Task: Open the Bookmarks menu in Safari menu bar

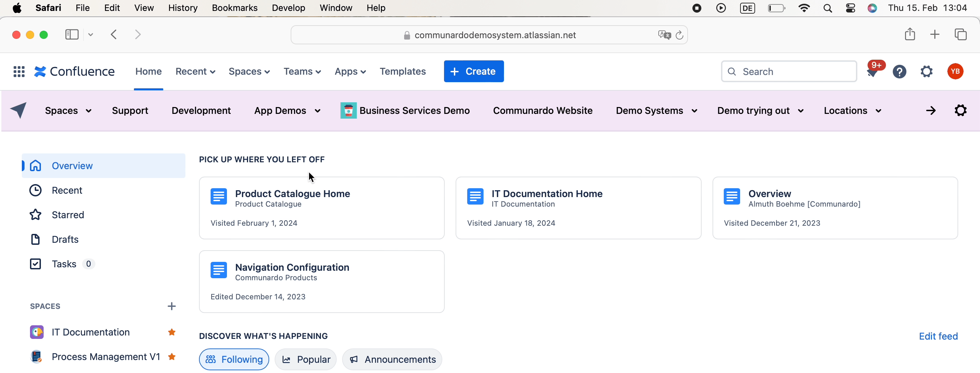Action: [x=234, y=8]
